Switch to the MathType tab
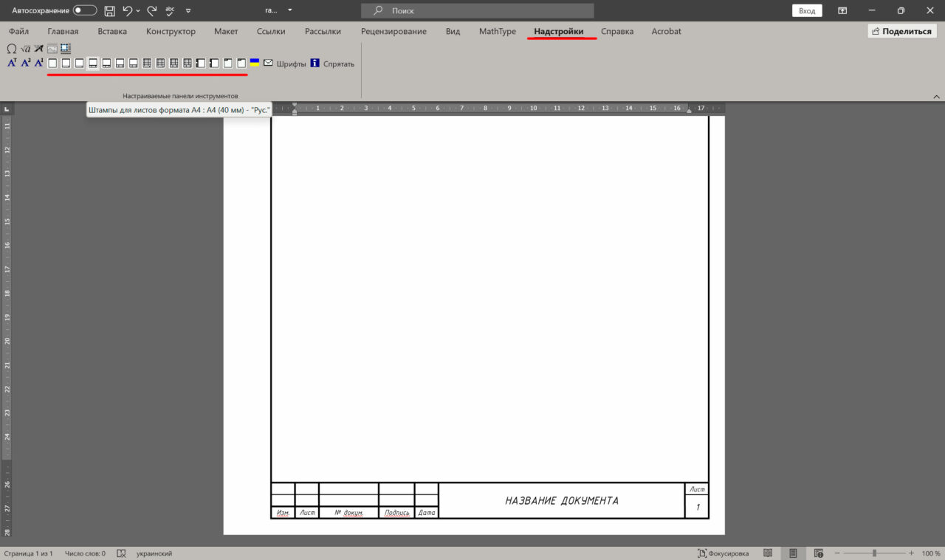This screenshot has width=945, height=560. pyautogui.click(x=498, y=32)
